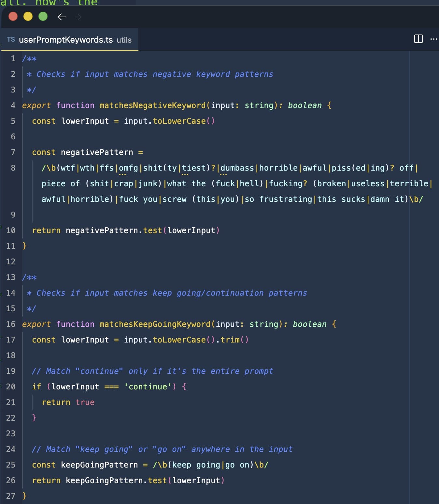
Task: Click the TS file type icon
Action: pyautogui.click(x=11, y=39)
